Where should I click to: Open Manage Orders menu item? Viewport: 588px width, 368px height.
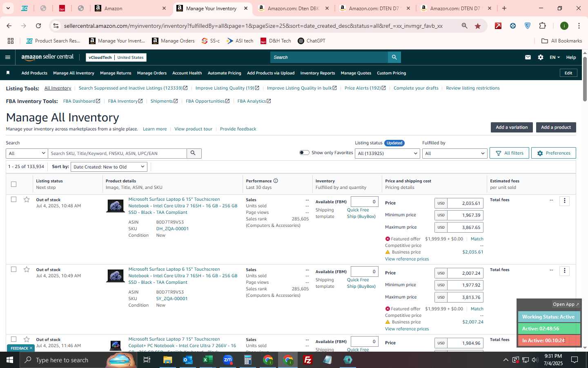point(152,73)
